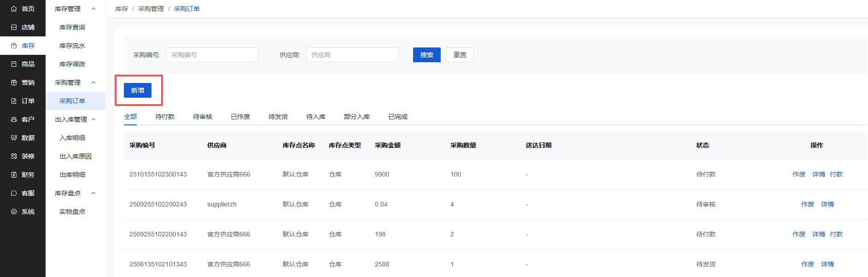Open 详情 for order 2509255102200143
This screenshot has height=277, width=868.
[819, 234]
